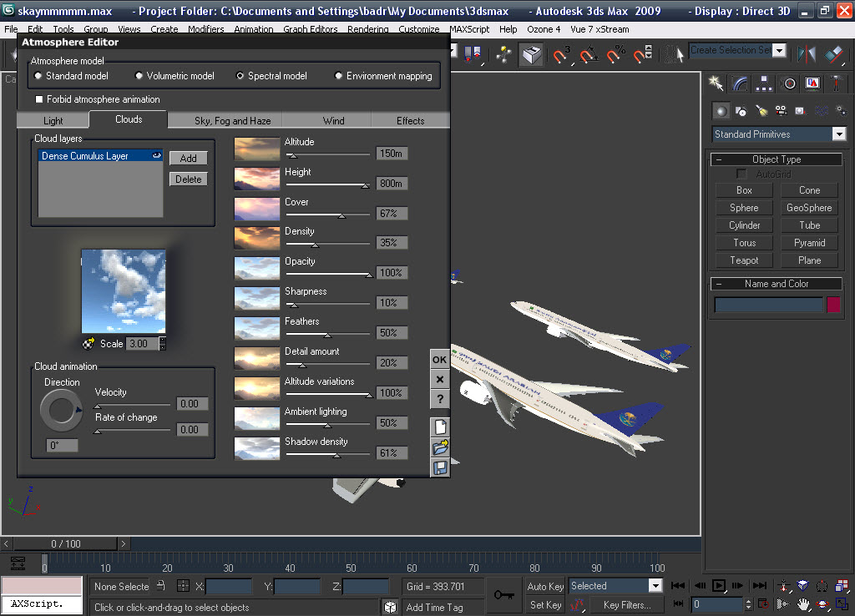Toggle the Set Key animation mode
855x616 pixels.
[x=545, y=604]
